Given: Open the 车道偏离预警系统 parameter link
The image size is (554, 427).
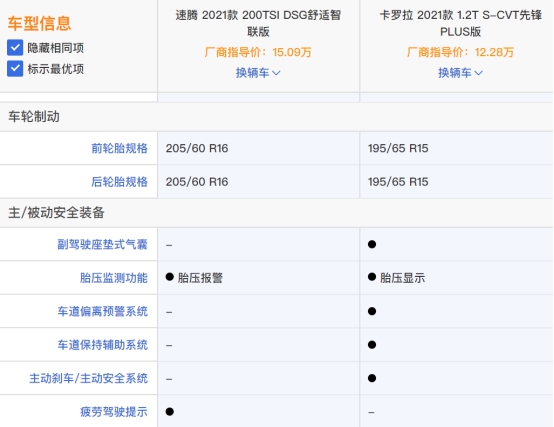Looking at the screenshot, I should (102, 312).
